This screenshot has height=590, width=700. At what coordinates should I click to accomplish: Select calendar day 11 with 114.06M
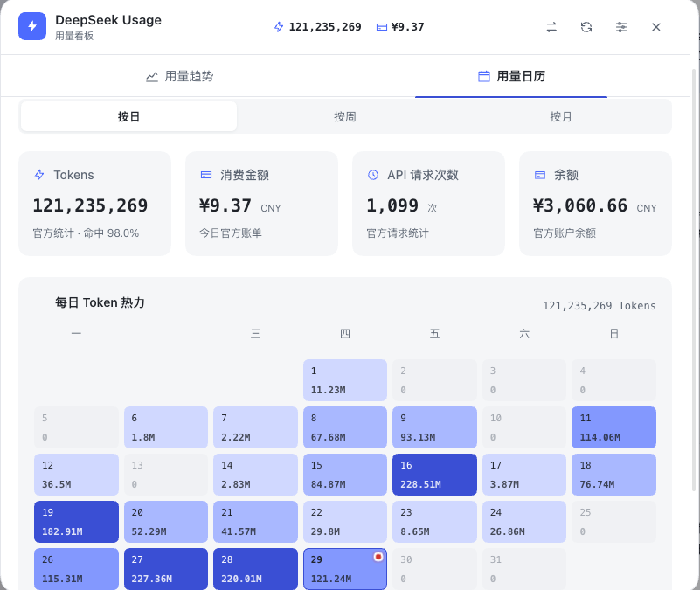coord(613,427)
